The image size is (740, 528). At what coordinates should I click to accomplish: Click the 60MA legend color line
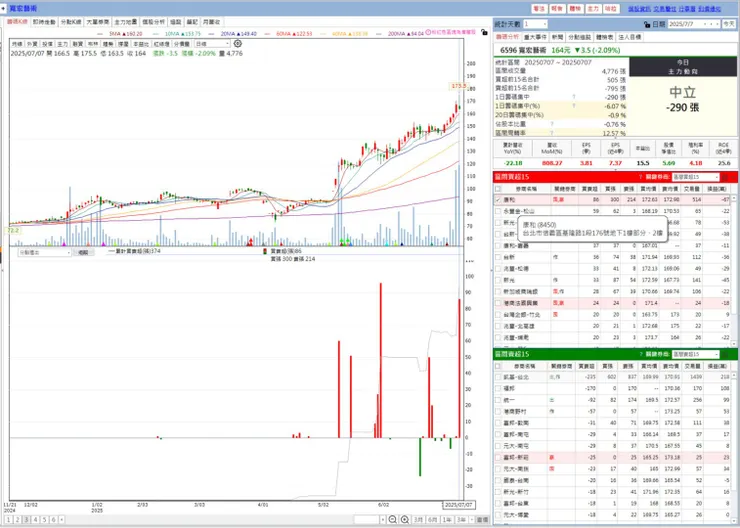[269, 34]
